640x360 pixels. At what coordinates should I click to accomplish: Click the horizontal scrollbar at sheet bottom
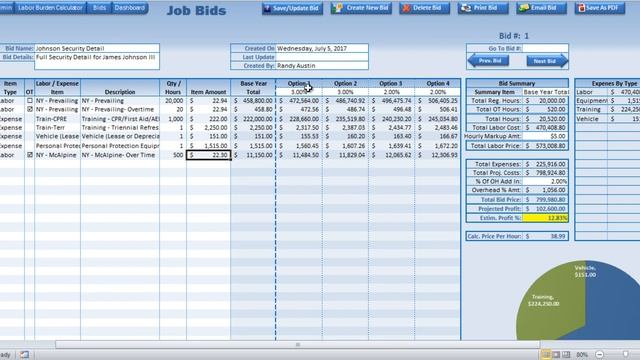click(x=298, y=345)
